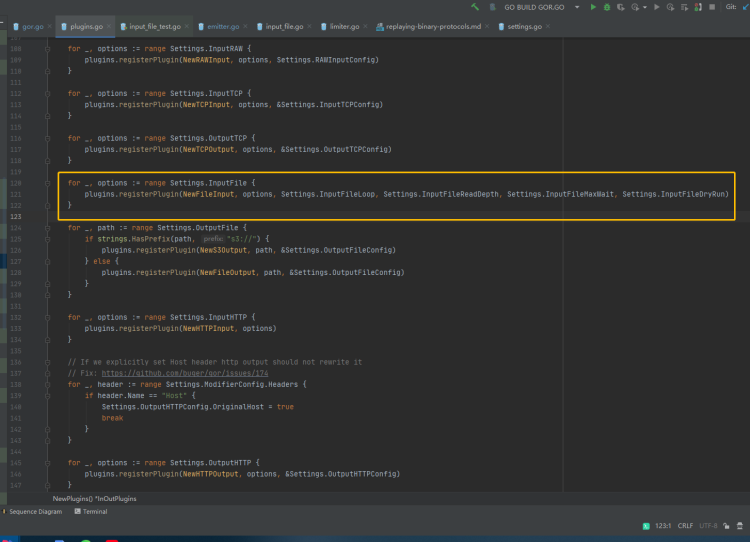Image resolution: width=750 pixels, height=542 pixels.
Task: Run with Coverage icon in toolbar
Action: [623, 7]
